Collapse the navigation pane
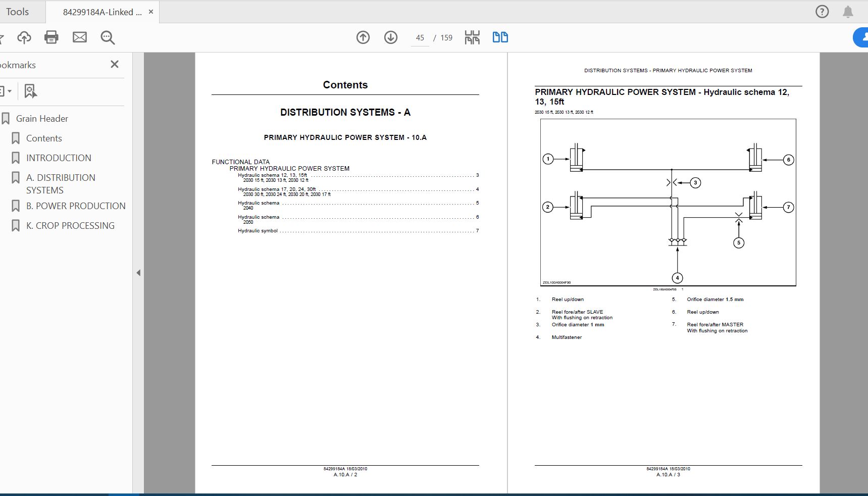 [x=138, y=272]
